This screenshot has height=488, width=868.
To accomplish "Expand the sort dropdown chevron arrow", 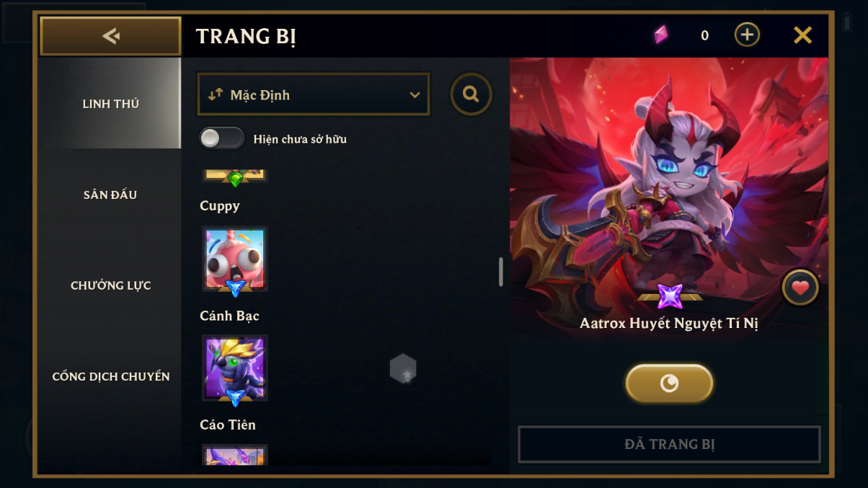I will (415, 95).
